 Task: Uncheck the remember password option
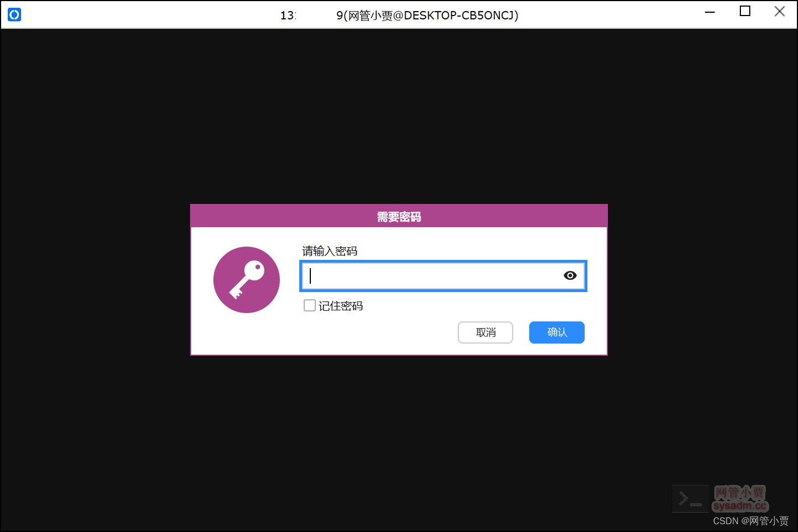309,305
